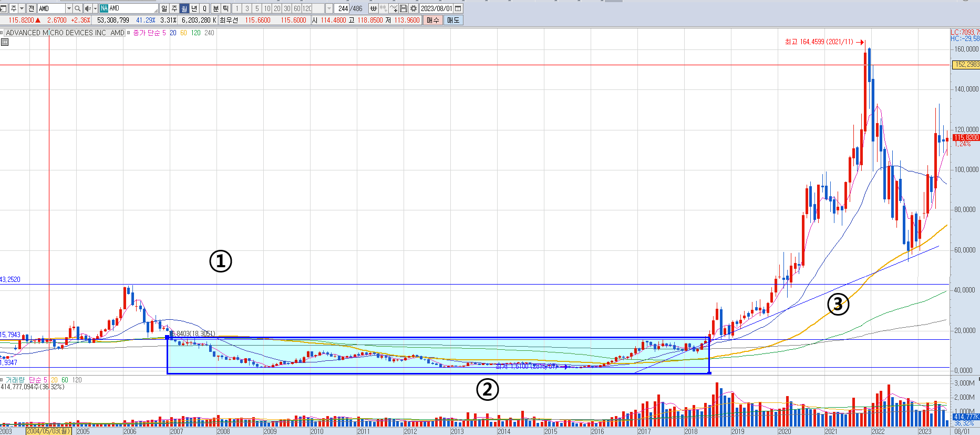
Task: Open interval dropdown after 120 button
Action: [x=329, y=8]
